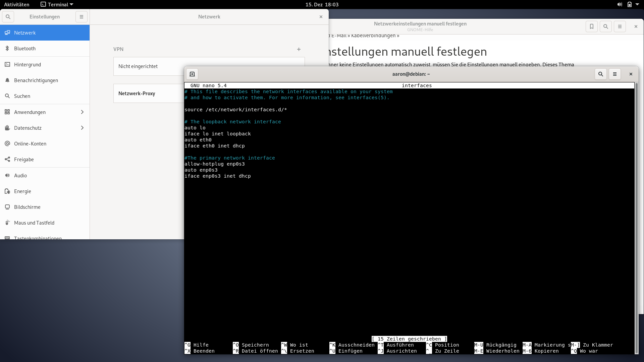Open system menu dropdown arrow
644x362 pixels.
pos(637,4)
